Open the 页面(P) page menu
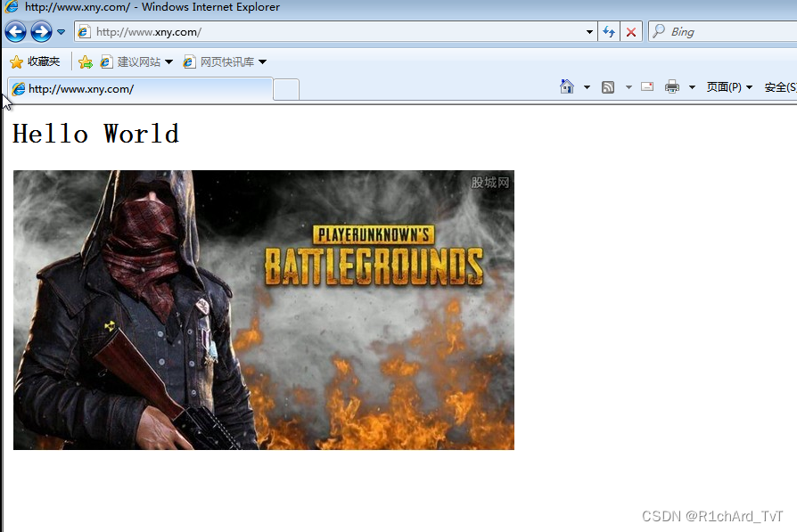797x532 pixels. (x=729, y=87)
